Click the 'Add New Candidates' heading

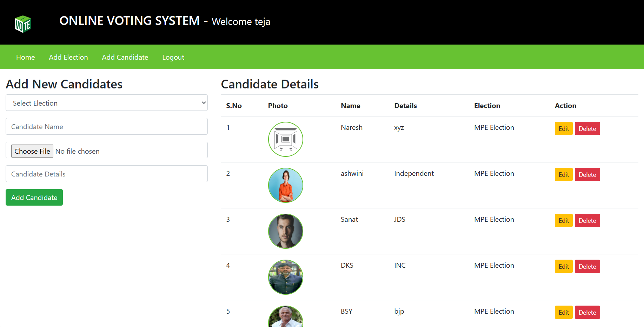[64, 84]
